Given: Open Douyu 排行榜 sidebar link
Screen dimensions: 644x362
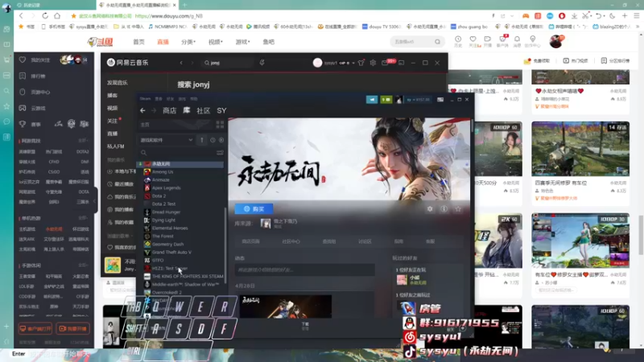Looking at the screenshot, I should 38,76.
